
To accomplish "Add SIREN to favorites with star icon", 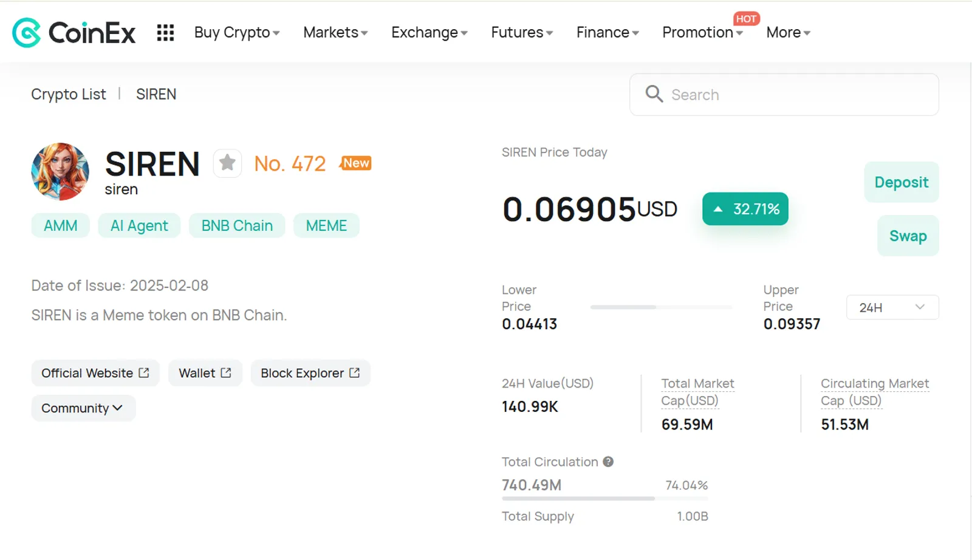I will click(x=227, y=163).
